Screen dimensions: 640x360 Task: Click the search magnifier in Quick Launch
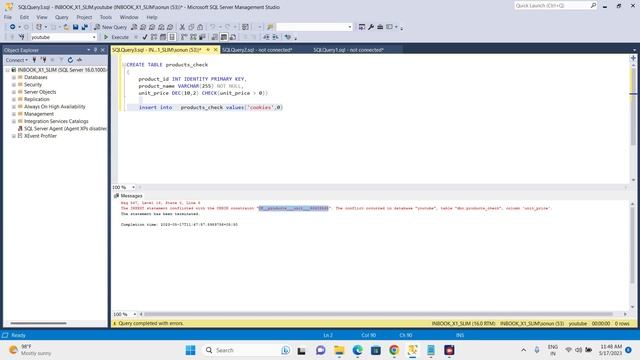pos(593,5)
